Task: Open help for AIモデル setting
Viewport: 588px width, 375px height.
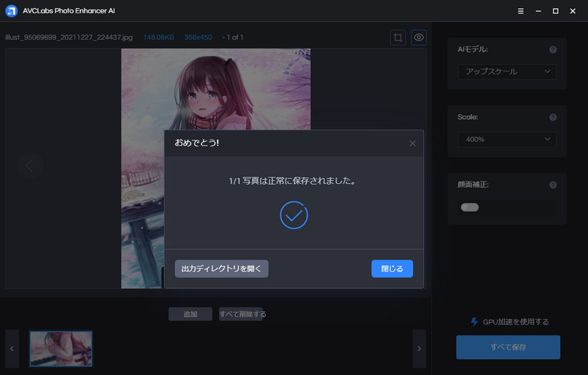Action: click(x=553, y=49)
